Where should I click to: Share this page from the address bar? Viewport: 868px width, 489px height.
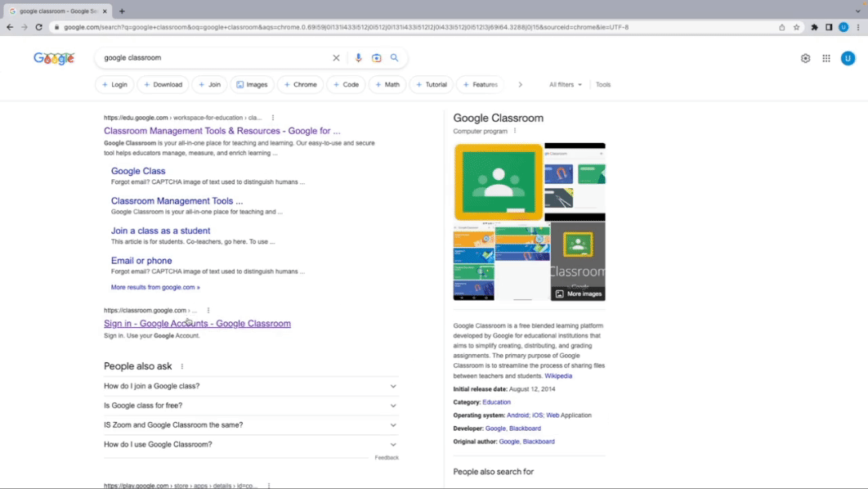coord(781,27)
